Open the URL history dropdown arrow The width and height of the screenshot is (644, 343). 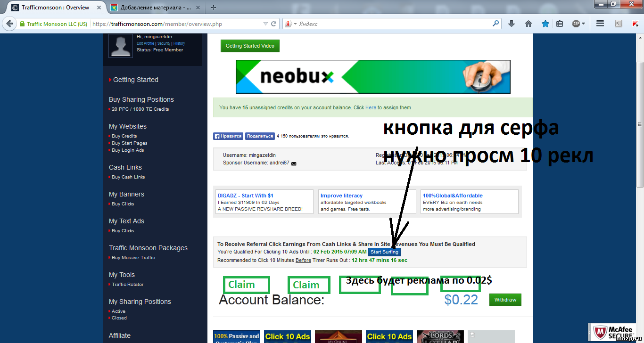coord(265,24)
